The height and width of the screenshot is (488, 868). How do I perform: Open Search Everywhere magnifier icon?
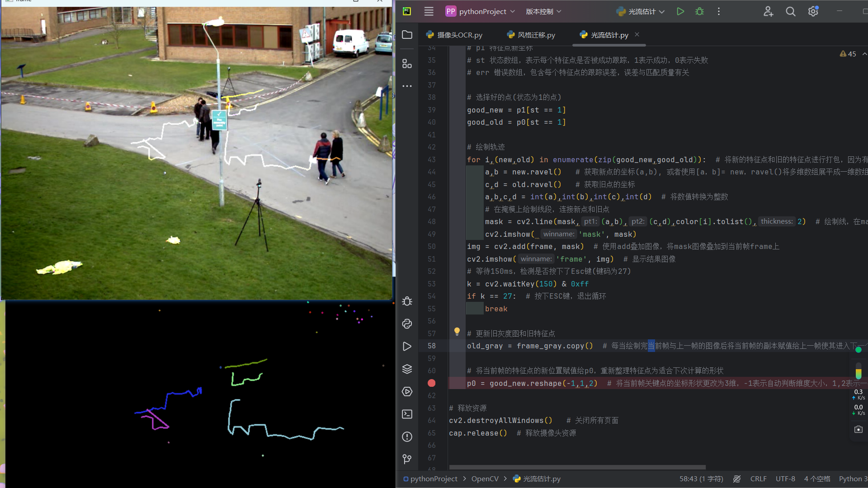790,12
